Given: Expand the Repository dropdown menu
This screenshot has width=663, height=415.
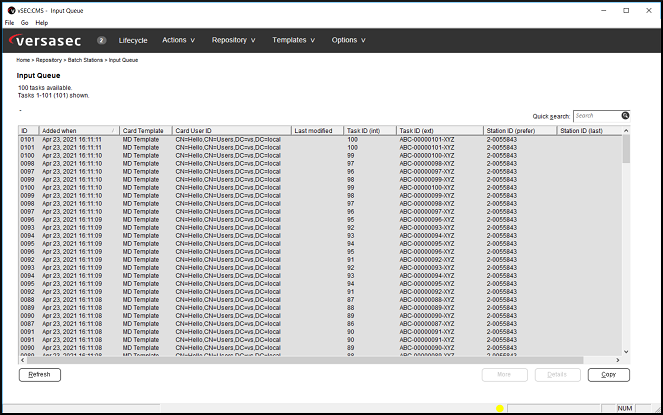Looking at the screenshot, I should point(233,40).
